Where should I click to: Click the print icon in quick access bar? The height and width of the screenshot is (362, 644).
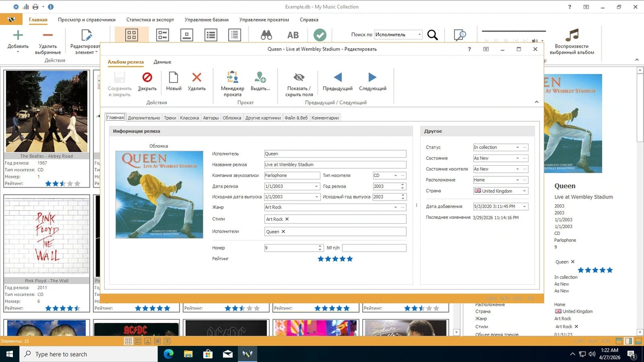click(35, 7)
